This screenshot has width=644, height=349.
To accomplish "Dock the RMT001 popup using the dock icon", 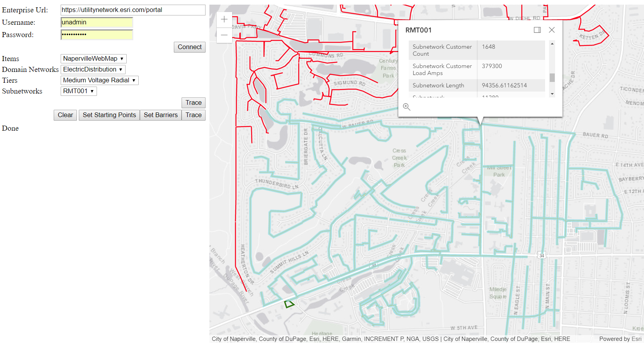I will [x=537, y=30].
